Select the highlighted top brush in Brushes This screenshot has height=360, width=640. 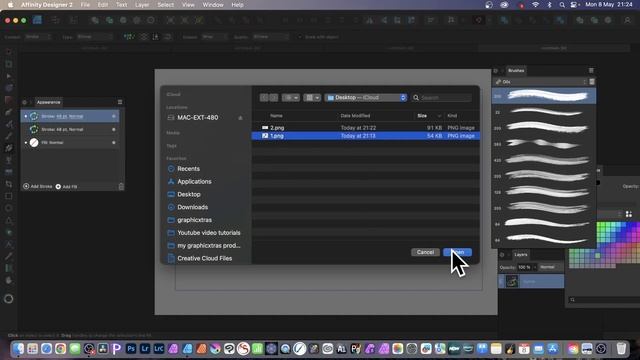[x=544, y=96]
